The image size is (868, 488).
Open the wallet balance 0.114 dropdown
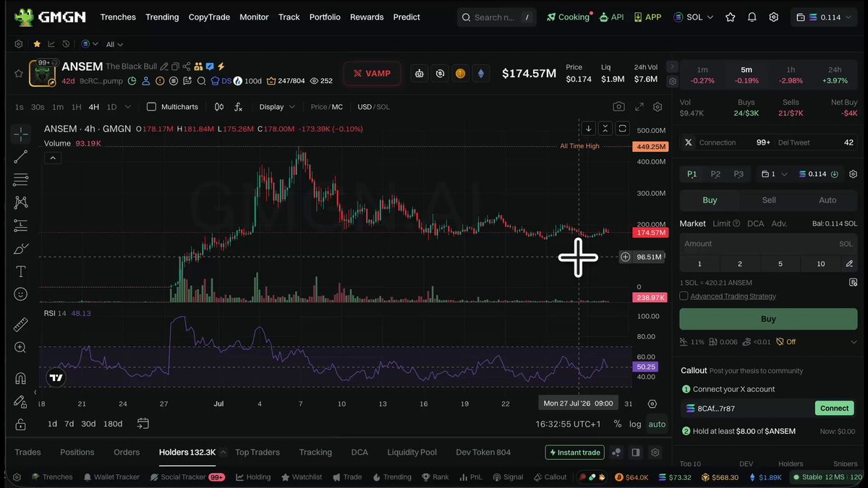click(x=823, y=17)
